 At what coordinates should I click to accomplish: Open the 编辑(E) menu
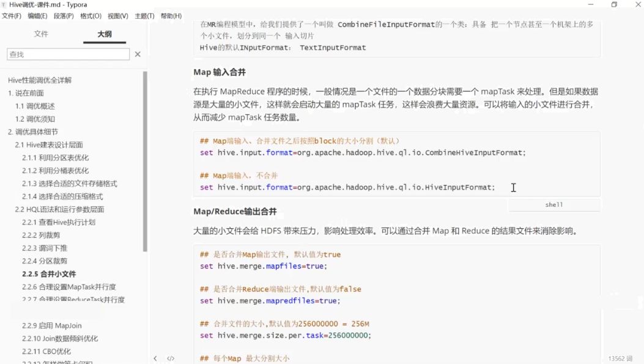pos(38,17)
